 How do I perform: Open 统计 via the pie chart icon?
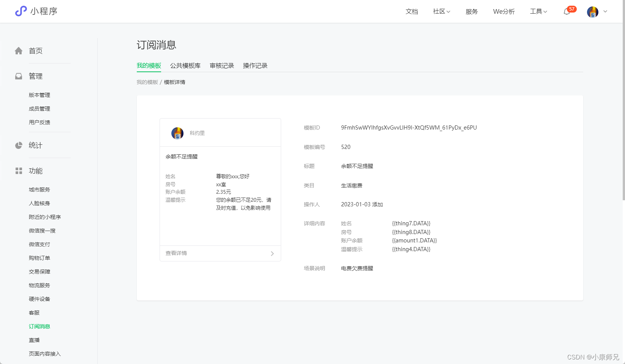tap(19, 145)
